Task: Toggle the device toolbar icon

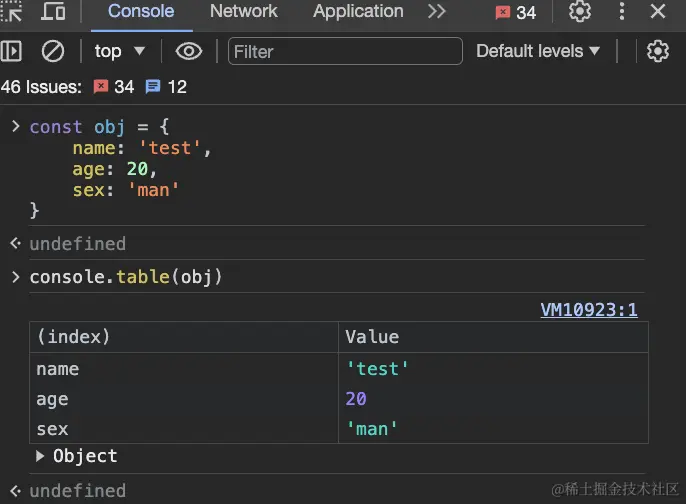Action: 53,12
